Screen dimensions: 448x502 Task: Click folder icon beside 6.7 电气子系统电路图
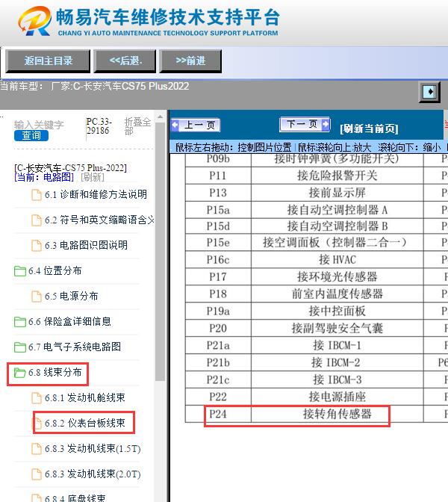coord(20,347)
